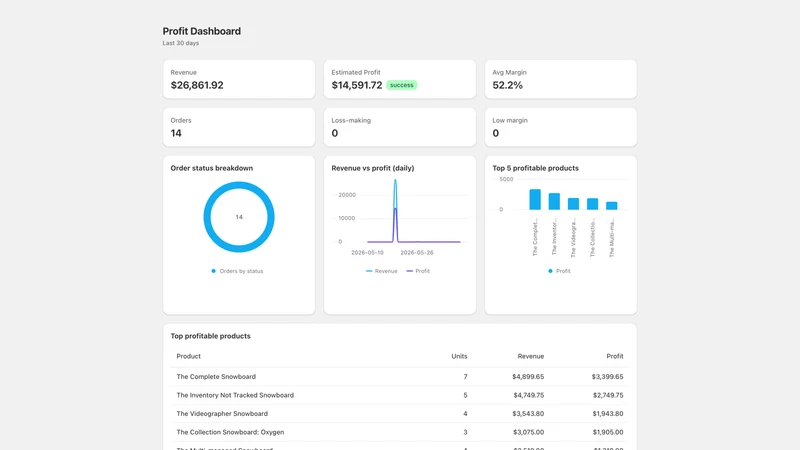Toggle the Profit legend item in bar chart
Image resolution: width=800 pixels, height=450 pixels.
click(x=559, y=271)
